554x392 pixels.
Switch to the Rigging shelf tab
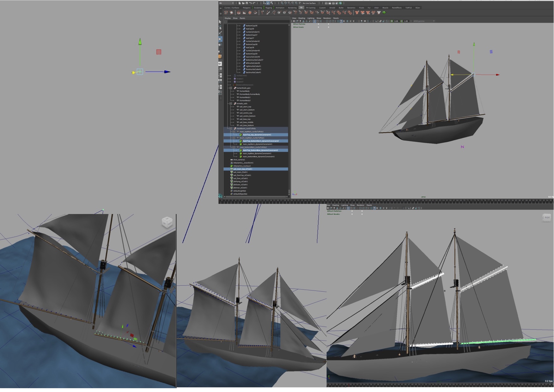269,8
